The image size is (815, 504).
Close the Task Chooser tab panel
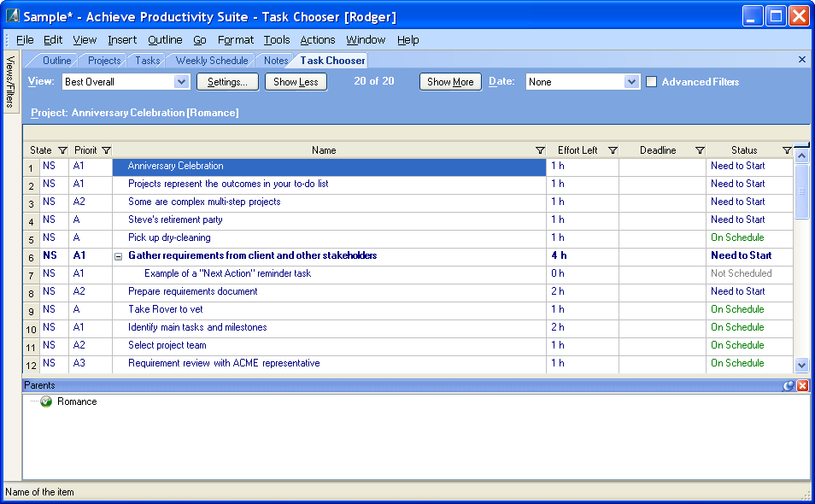click(x=802, y=60)
